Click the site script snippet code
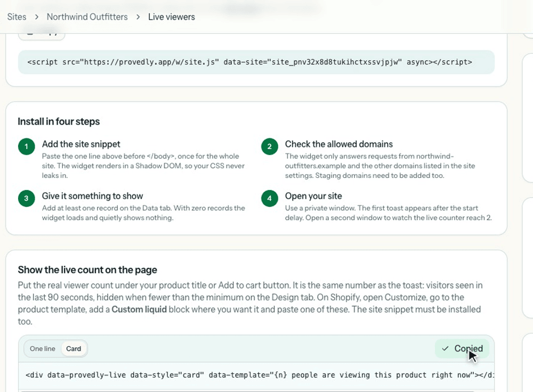The image size is (533, 392). 256,62
